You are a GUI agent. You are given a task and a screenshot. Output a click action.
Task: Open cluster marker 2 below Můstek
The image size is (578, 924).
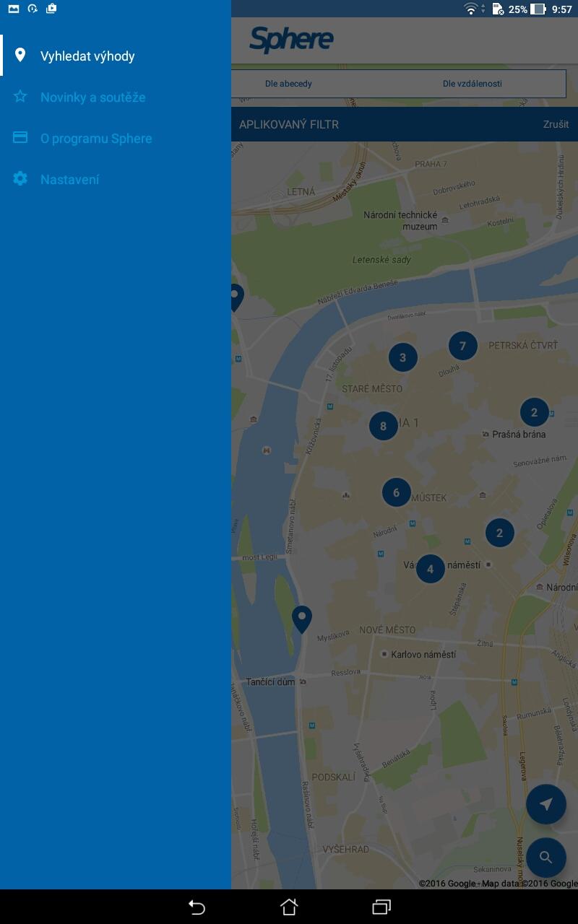499,533
